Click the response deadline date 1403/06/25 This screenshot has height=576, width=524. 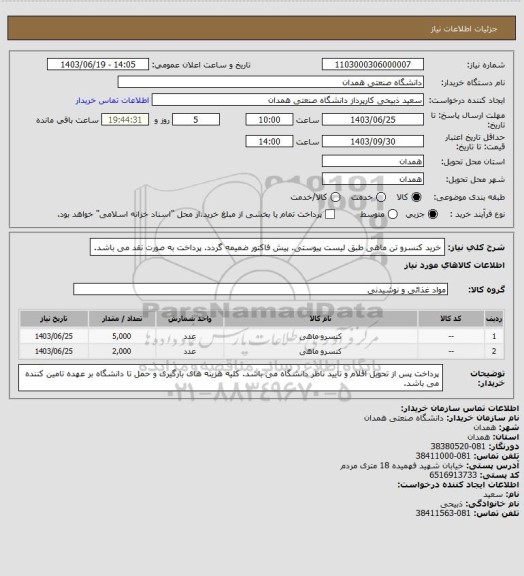click(373, 120)
